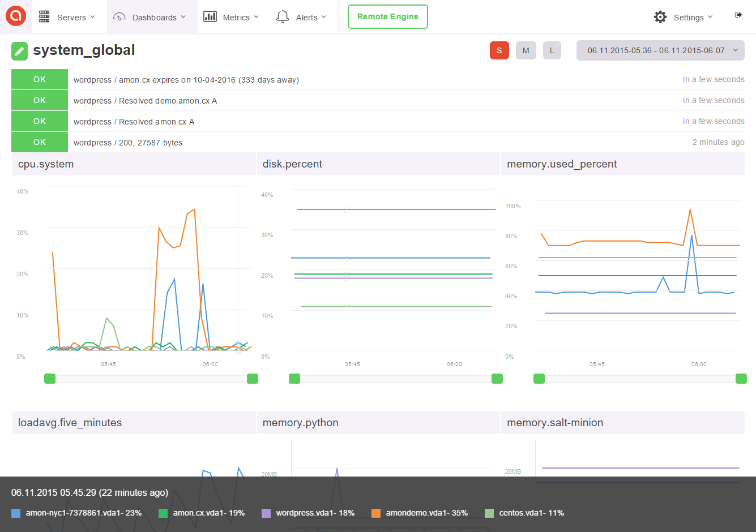Click the memory.salt-minion chart title
Image resolution: width=756 pixels, height=532 pixels.
pyautogui.click(x=555, y=423)
